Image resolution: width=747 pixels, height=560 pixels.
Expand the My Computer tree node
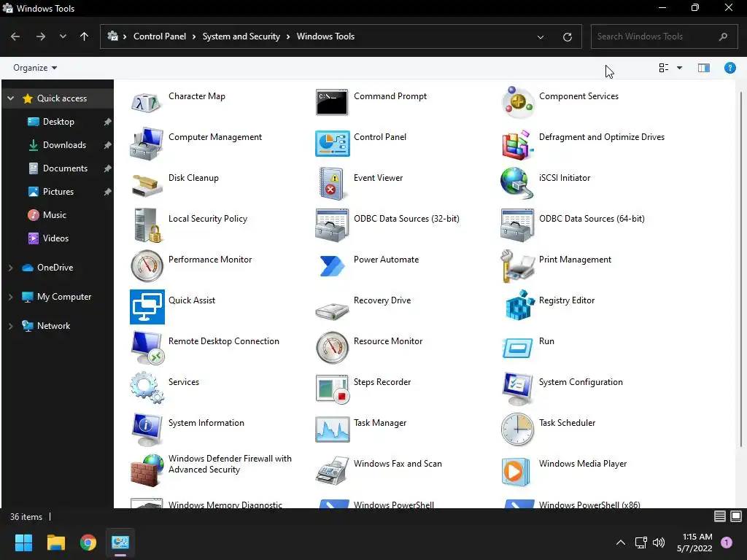[10, 297]
